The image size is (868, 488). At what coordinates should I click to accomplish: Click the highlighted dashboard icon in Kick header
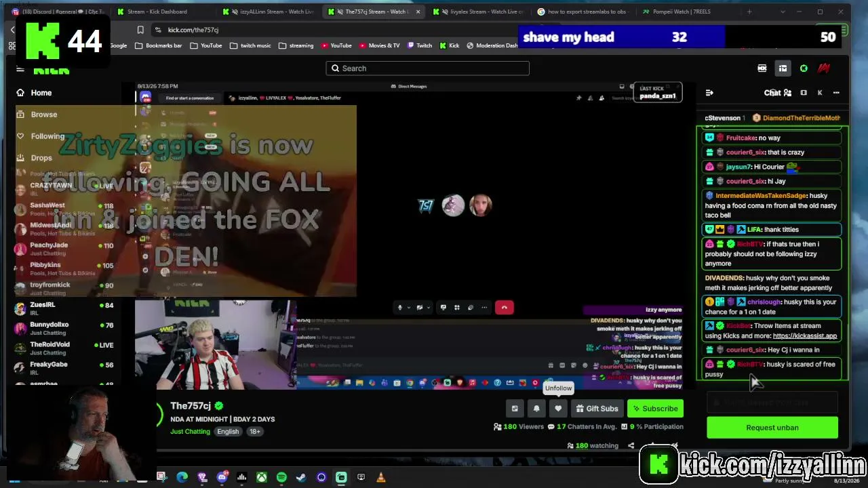tap(783, 68)
